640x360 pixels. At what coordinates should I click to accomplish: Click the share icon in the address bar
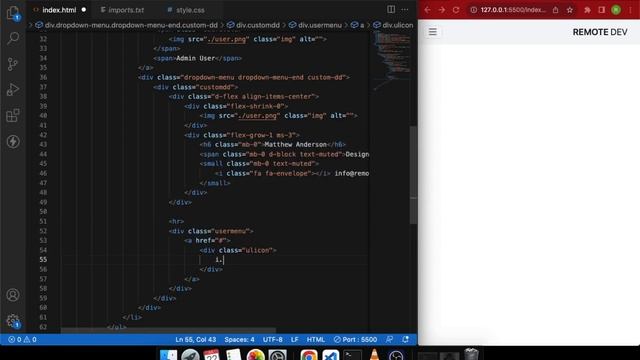pos(556,10)
